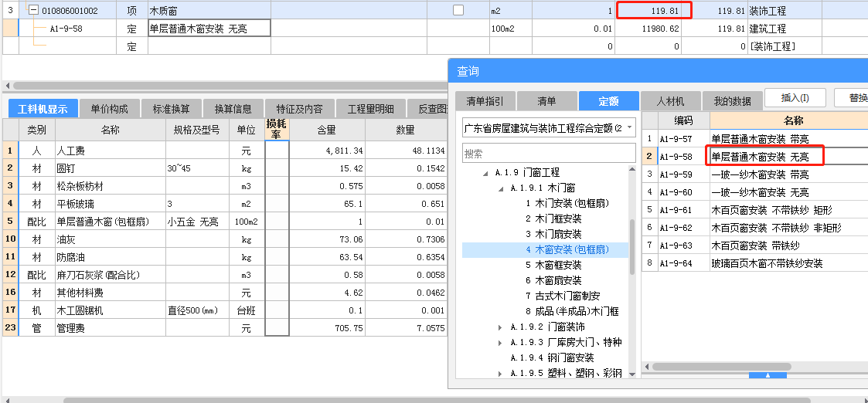Expand the A.1.9.2 门窗装饰 node
The image size is (868, 403).
[500, 327]
